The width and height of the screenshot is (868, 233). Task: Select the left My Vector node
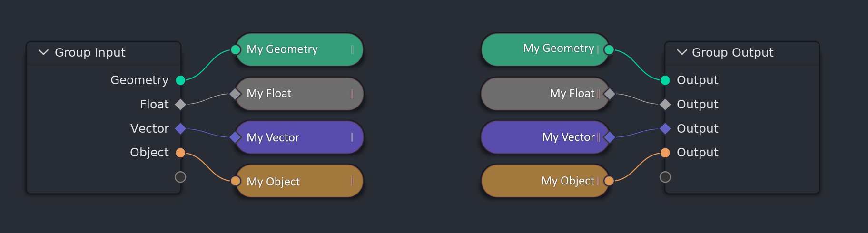point(299,137)
